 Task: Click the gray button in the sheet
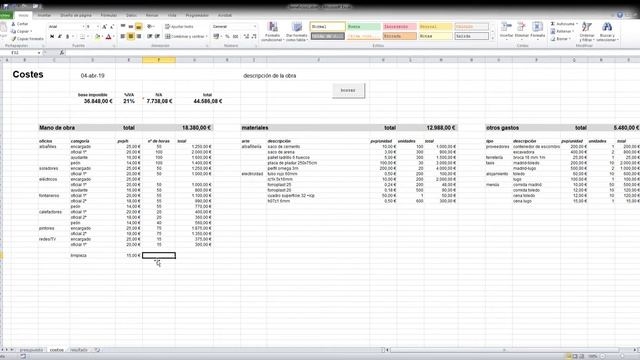pos(348,90)
